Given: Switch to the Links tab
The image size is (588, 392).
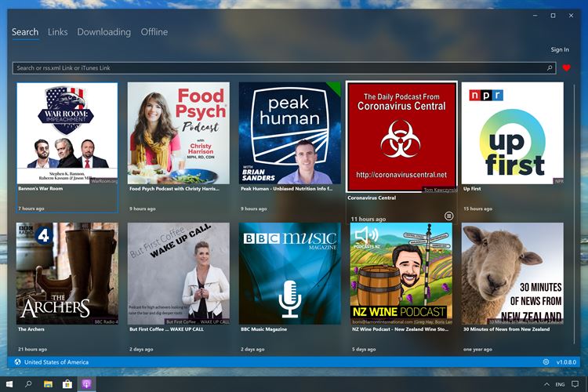Looking at the screenshot, I should pos(58,32).
